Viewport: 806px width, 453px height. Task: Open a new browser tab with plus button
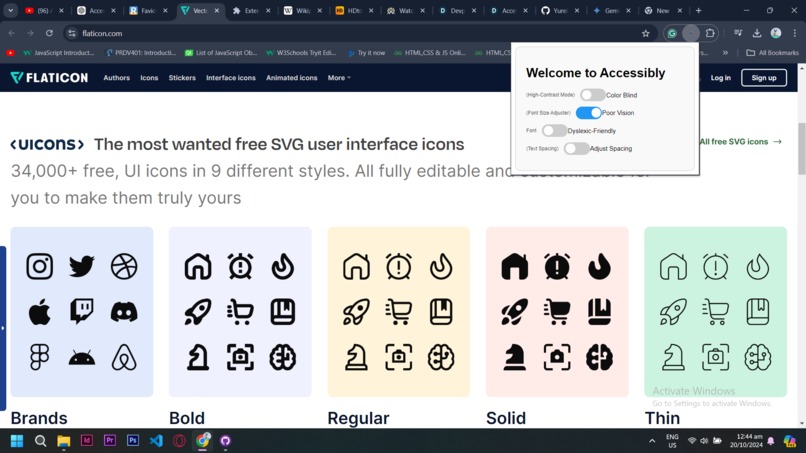pyautogui.click(x=698, y=10)
